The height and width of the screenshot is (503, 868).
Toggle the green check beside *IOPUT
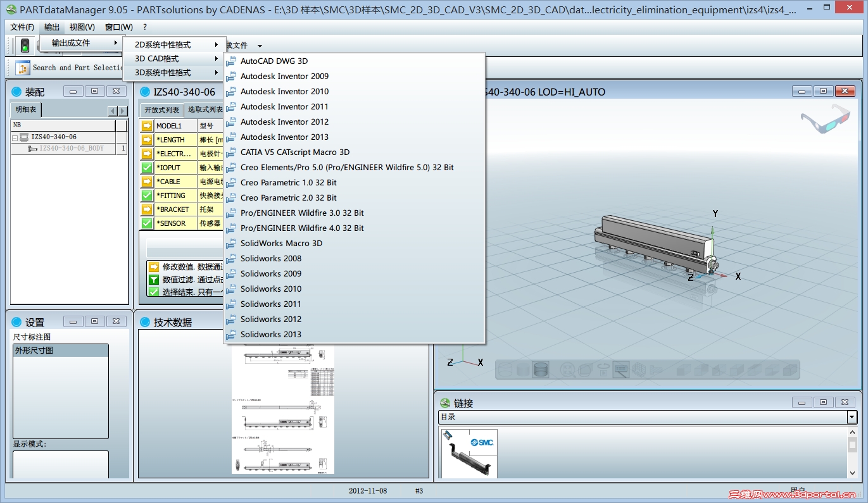(x=147, y=168)
